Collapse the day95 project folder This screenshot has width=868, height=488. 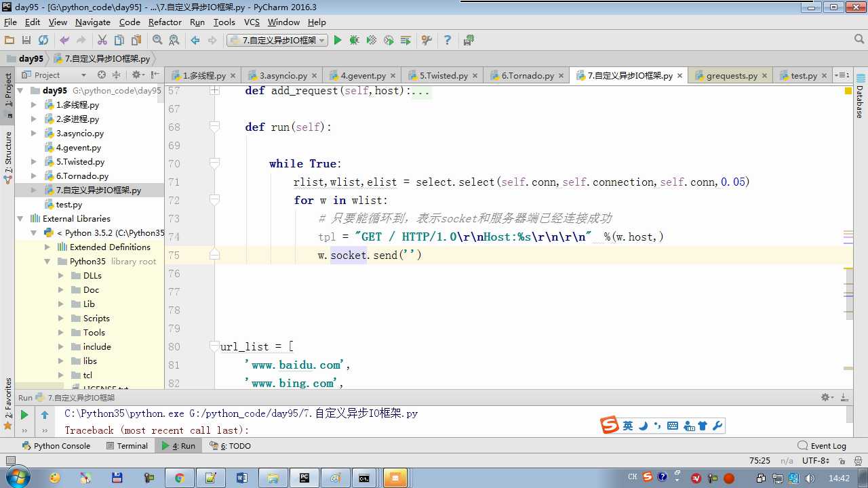20,90
